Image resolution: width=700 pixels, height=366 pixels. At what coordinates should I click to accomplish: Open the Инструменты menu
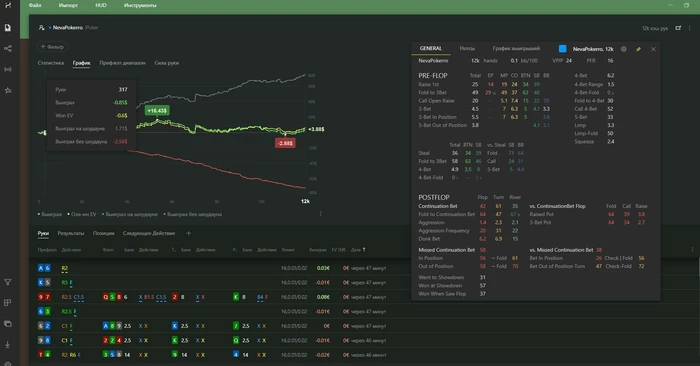140,5
